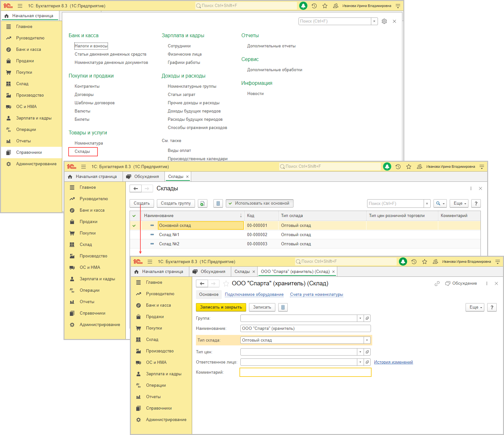Viewport: 504px width, 435px height.
Task: Open history icon in the top window
Action: (x=314, y=6)
